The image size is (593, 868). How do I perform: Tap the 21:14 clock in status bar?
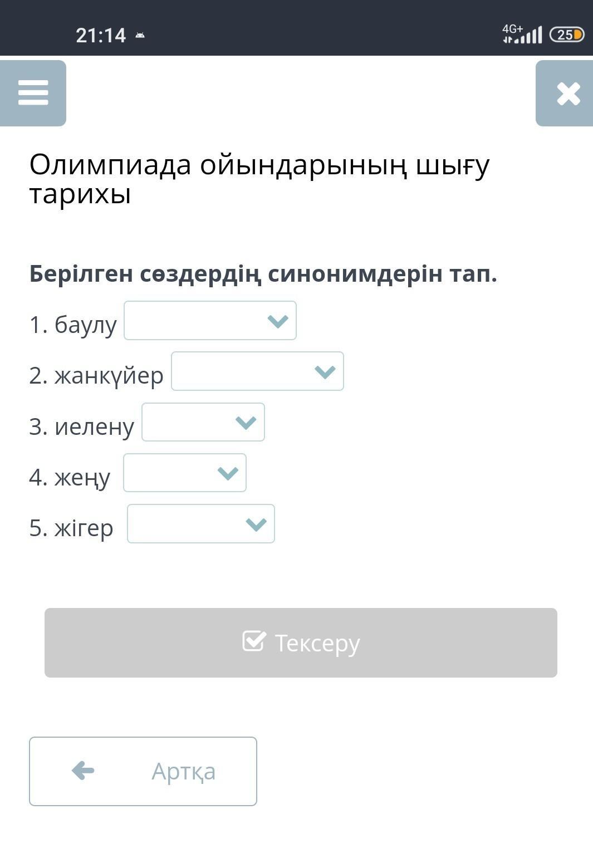point(101,36)
